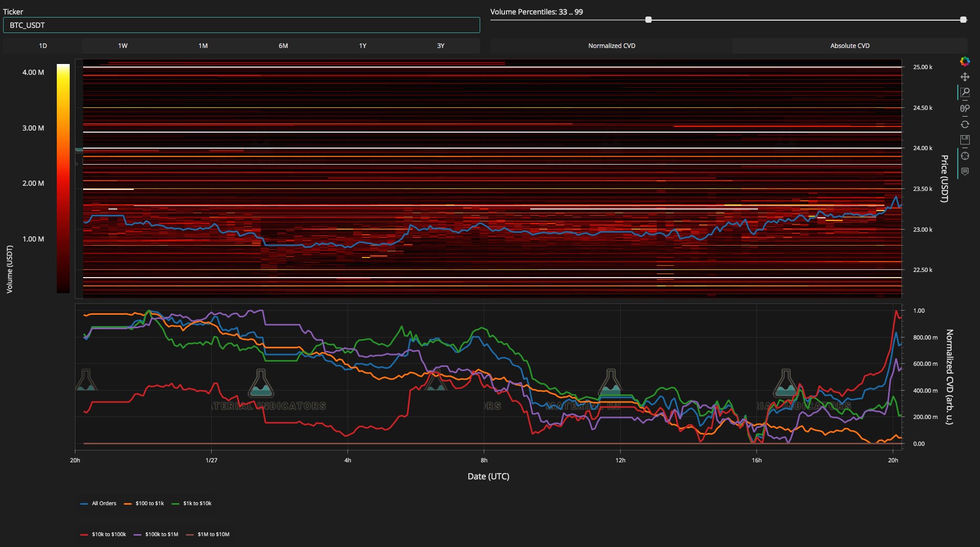This screenshot has width=980, height=547.
Task: Select the Absolute CVD option
Action: [x=850, y=46]
